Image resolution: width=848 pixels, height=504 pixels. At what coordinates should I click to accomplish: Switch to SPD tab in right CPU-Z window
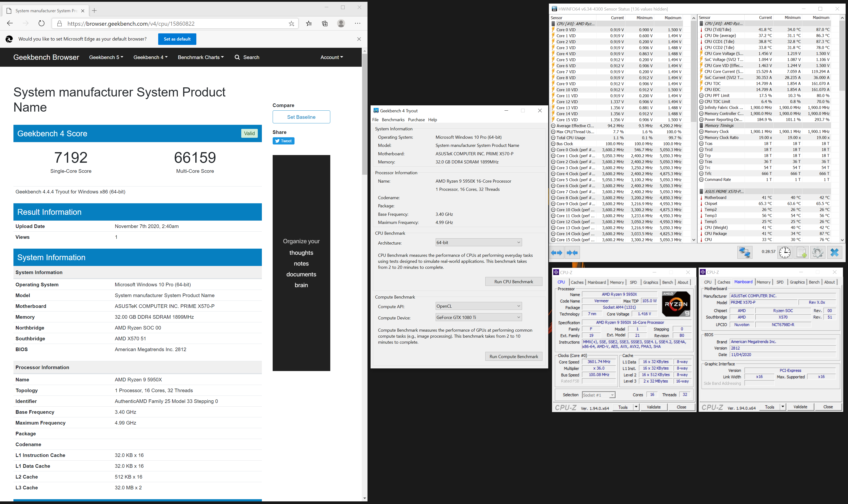(x=780, y=282)
